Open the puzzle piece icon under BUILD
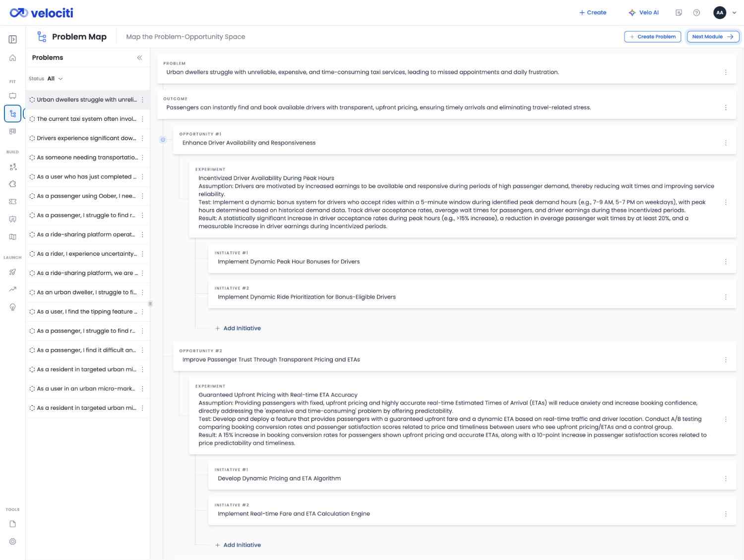The height and width of the screenshot is (560, 744). (x=13, y=184)
